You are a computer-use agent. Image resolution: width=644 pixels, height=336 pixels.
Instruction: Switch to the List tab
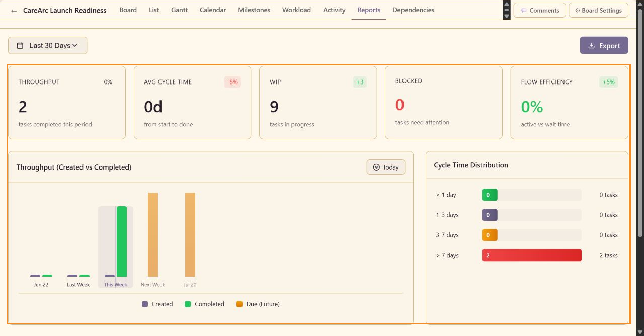coord(154,10)
